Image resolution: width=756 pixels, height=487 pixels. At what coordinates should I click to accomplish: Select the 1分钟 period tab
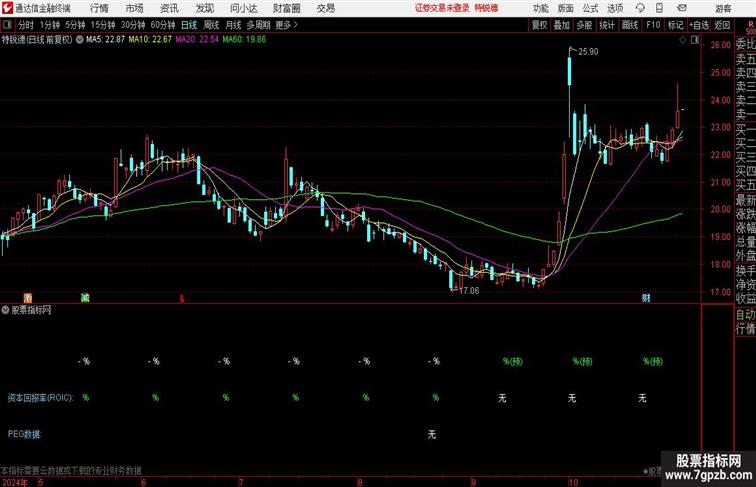point(50,25)
